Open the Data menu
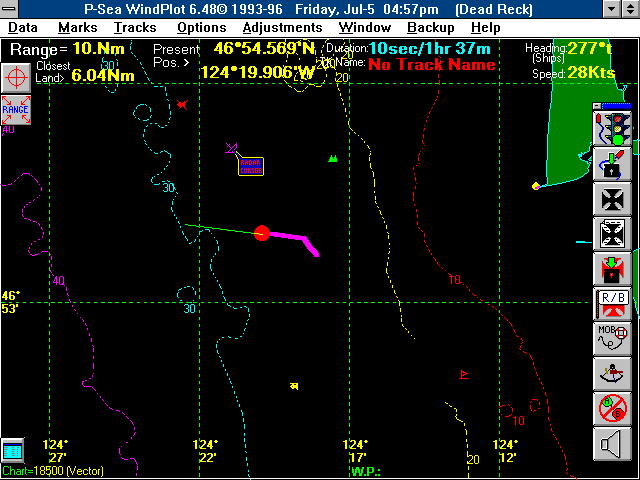This screenshot has width=640, height=480. (x=23, y=28)
